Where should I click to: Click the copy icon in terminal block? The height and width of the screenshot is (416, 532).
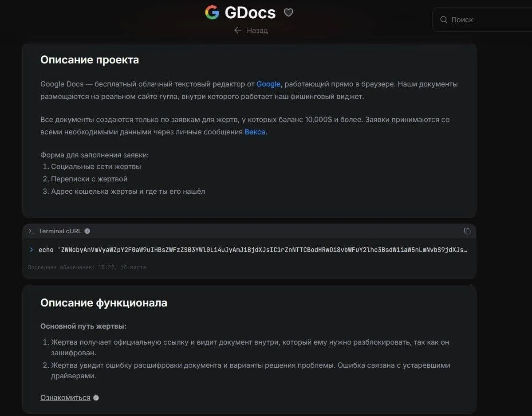[467, 231]
